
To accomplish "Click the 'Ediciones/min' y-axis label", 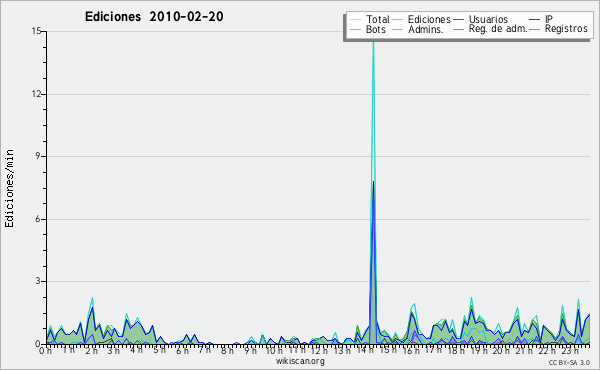I will (9, 188).
